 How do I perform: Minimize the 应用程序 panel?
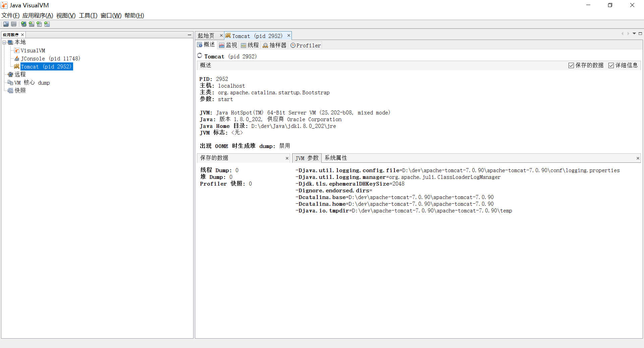click(190, 35)
